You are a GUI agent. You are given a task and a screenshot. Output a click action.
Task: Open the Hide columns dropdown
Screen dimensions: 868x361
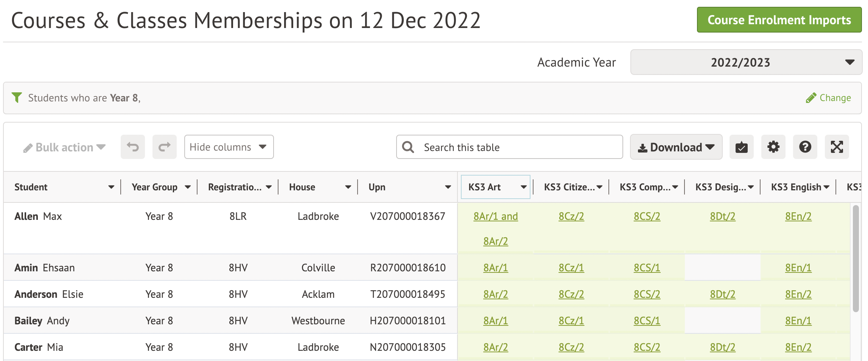click(x=229, y=147)
